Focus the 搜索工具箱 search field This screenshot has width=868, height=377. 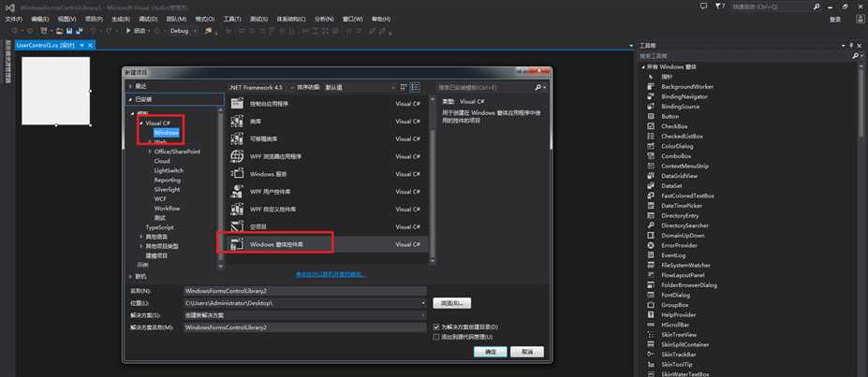point(744,56)
